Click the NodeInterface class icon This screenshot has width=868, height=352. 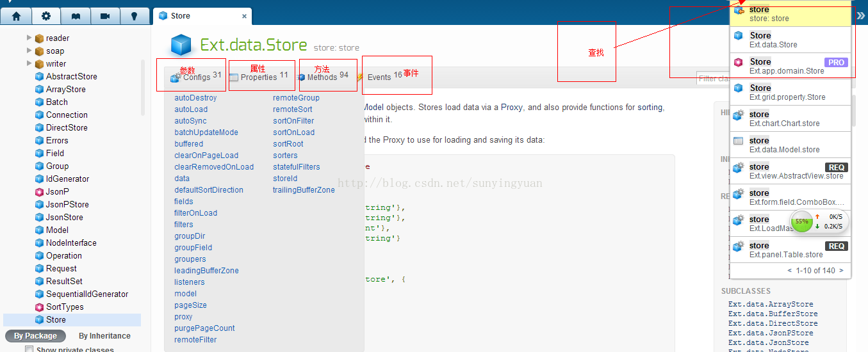39,243
